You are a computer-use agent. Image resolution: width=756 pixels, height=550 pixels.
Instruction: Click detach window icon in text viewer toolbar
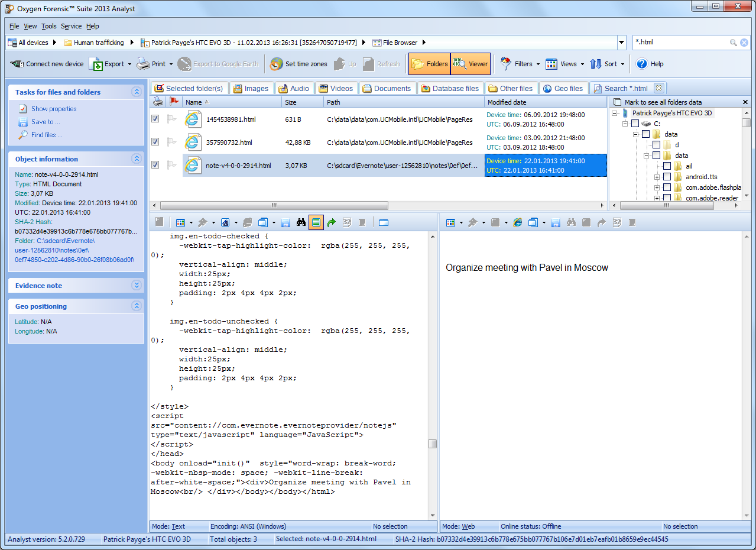tap(384, 222)
